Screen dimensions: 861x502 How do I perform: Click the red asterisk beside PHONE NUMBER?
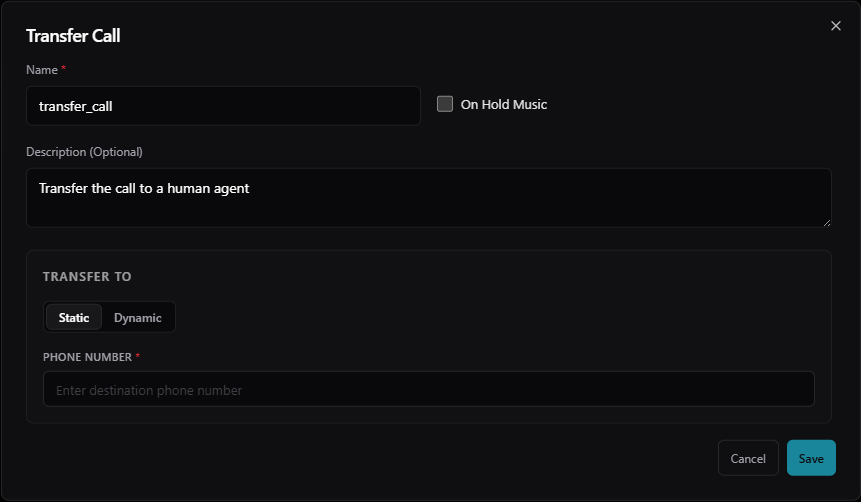pyautogui.click(x=138, y=356)
